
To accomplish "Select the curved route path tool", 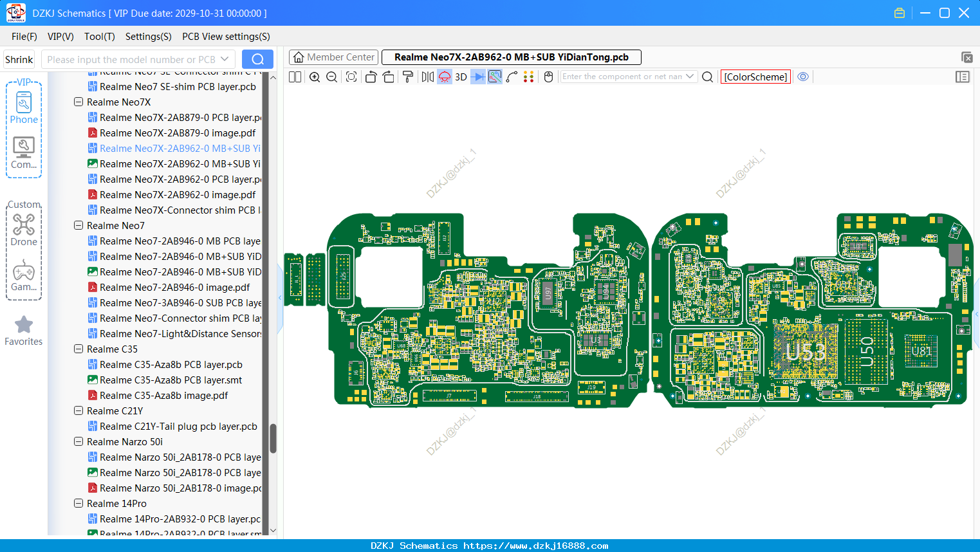I will click(x=512, y=77).
